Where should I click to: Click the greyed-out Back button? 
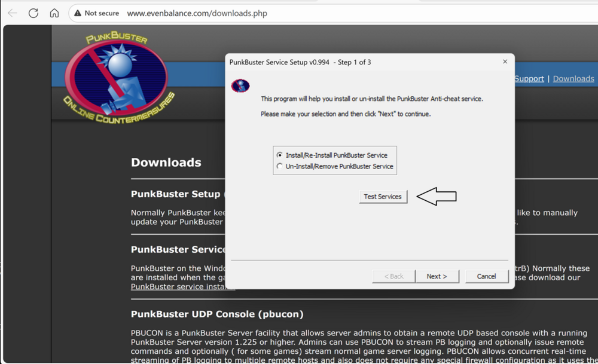click(x=393, y=276)
